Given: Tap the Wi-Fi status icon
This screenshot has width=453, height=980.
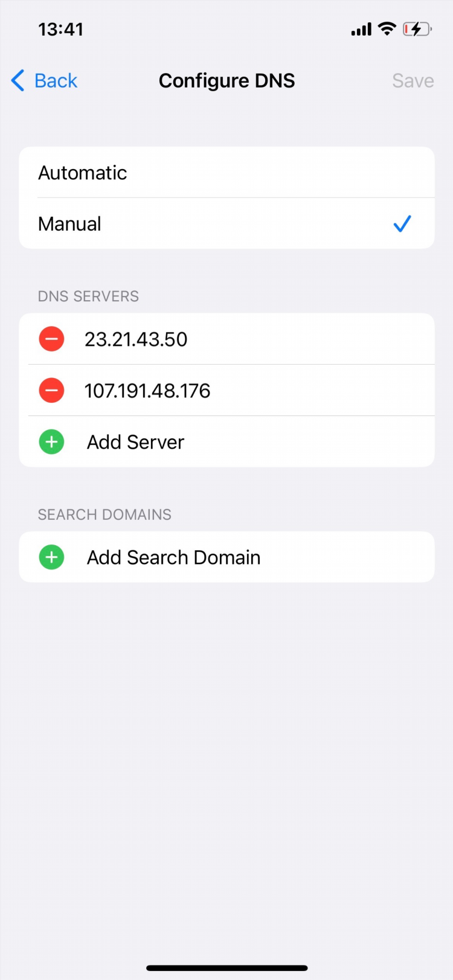Looking at the screenshot, I should point(387,28).
